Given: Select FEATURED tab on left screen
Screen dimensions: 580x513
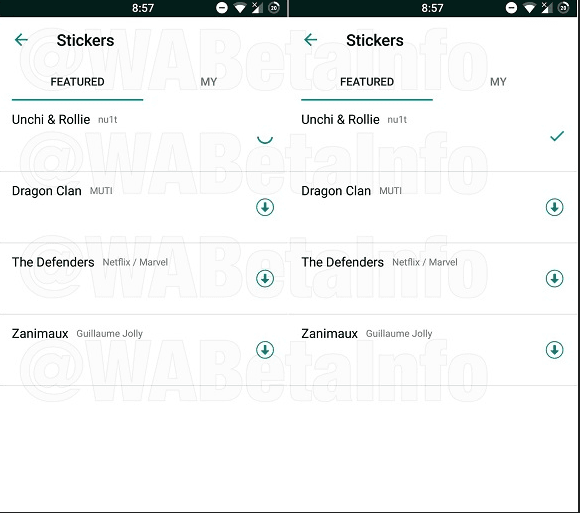Looking at the screenshot, I should [x=77, y=82].
